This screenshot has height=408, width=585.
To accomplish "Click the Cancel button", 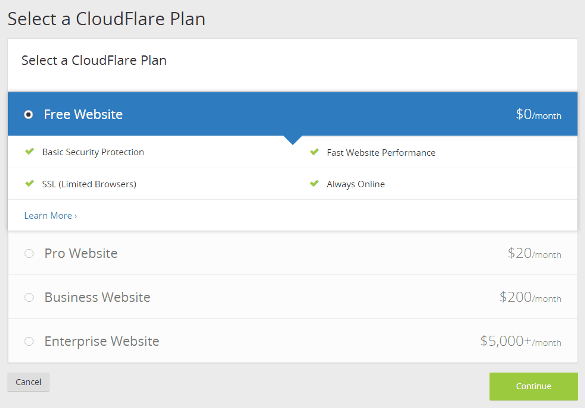I will 28,382.
